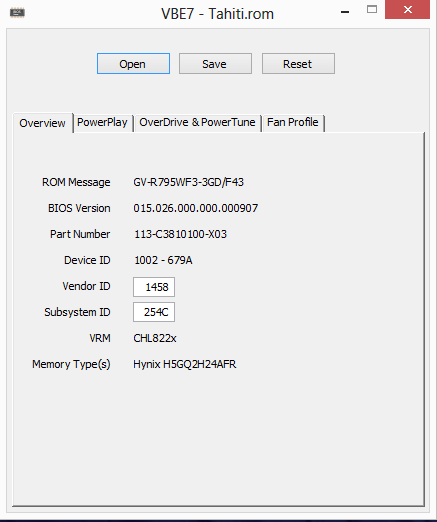Click the VBE7 - Tahiti.rom window title

click(x=217, y=14)
